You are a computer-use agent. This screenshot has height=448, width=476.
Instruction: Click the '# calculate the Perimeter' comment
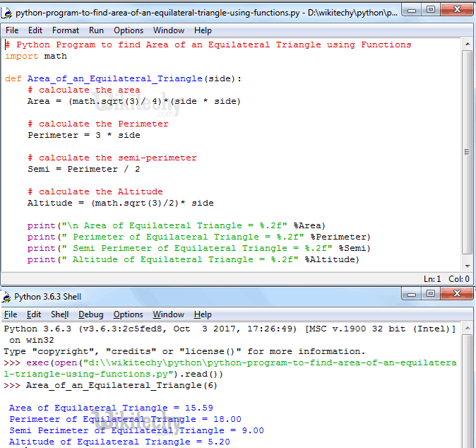[98, 124]
